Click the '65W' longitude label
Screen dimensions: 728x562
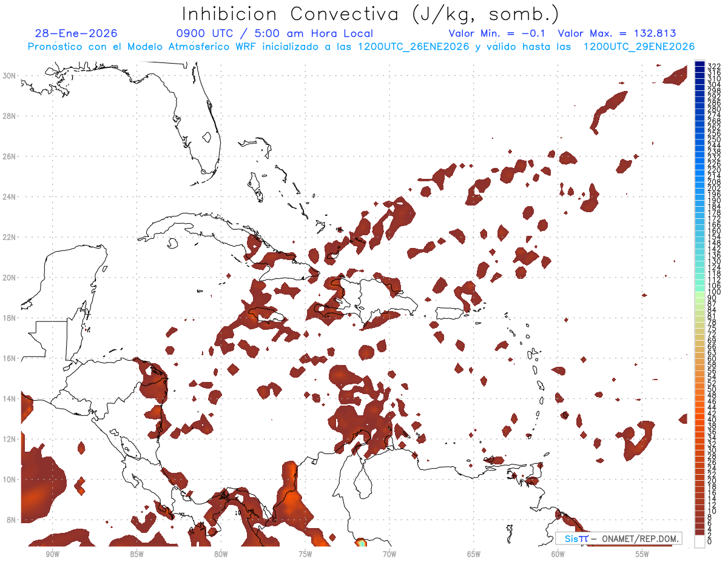[474, 554]
